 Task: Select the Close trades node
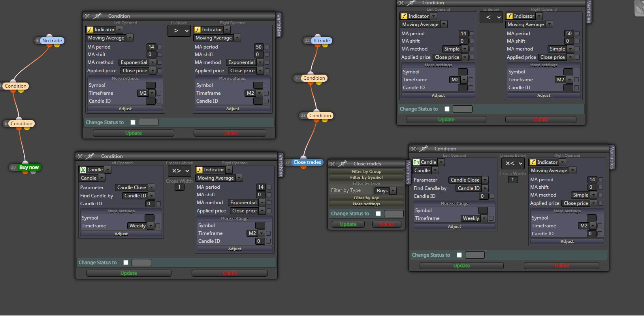click(307, 162)
